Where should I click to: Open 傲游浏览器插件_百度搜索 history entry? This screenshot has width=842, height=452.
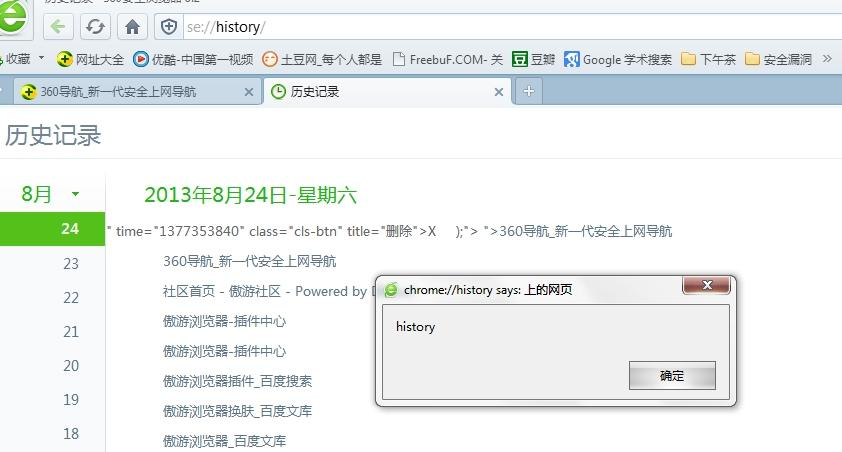click(x=237, y=382)
